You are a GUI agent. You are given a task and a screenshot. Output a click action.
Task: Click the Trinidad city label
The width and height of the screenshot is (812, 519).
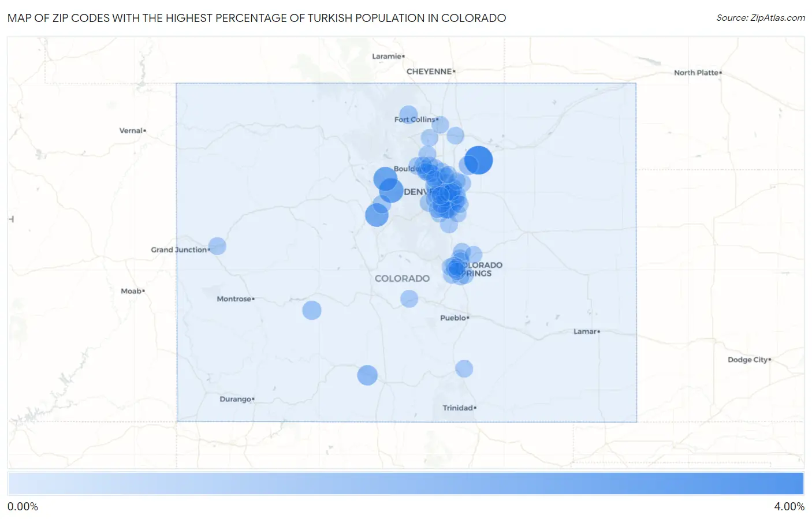tap(459, 408)
